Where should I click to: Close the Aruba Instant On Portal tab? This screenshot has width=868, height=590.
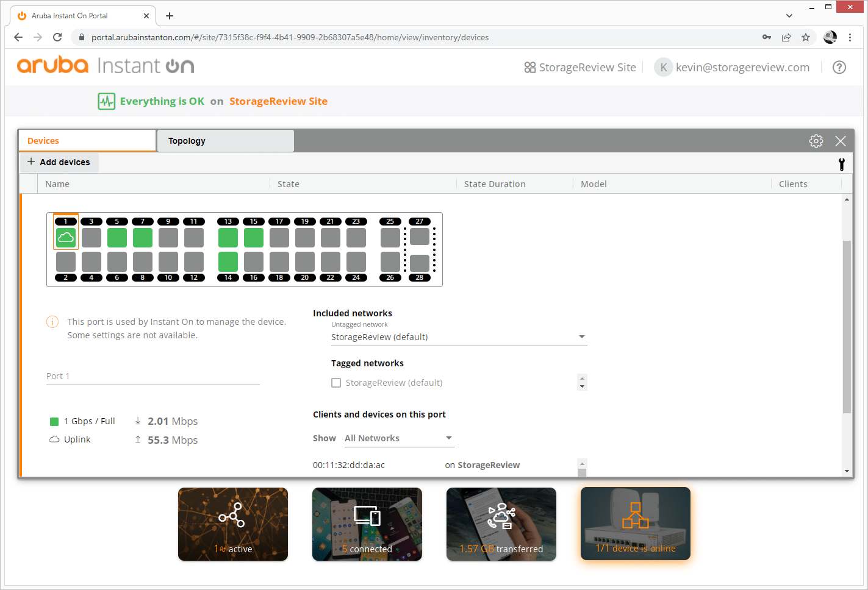click(x=146, y=16)
